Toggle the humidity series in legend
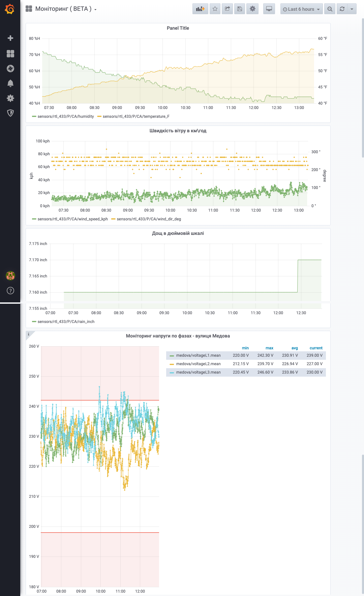Viewport: 364px width, 596px height. click(x=65, y=116)
